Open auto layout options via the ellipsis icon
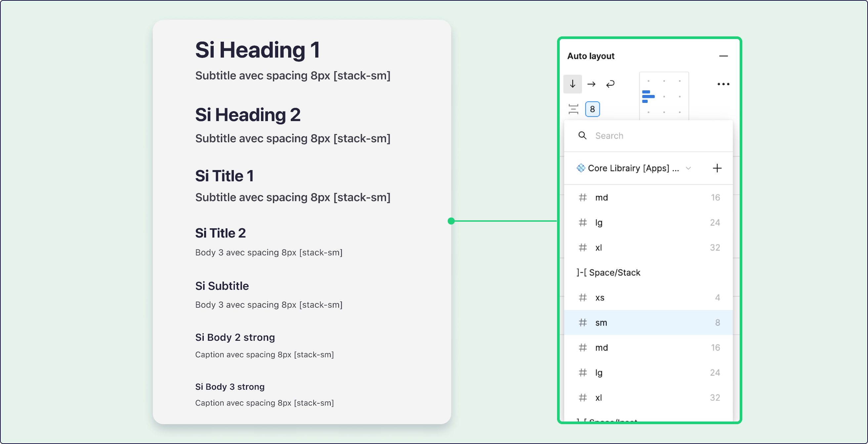Screen dimensions: 868x444 (x=723, y=84)
